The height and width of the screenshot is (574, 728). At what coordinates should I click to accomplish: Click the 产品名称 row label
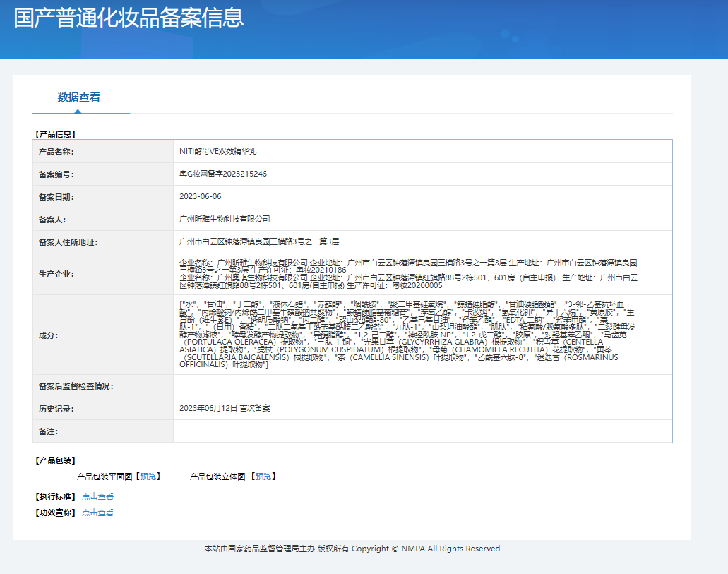[56, 152]
